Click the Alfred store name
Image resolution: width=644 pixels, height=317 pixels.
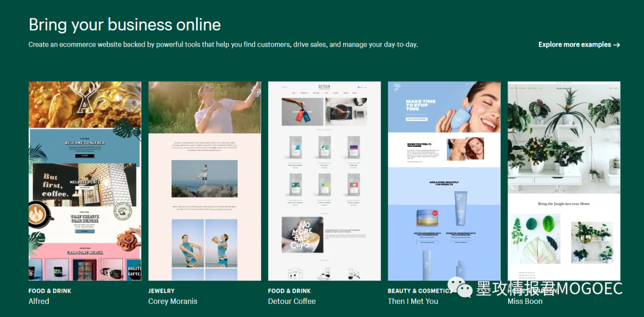39,301
